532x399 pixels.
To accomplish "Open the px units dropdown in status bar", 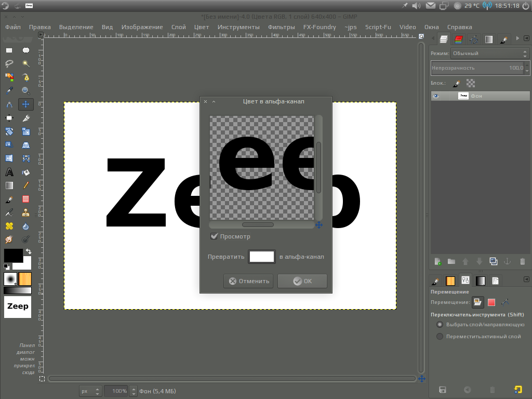I will (90, 391).
